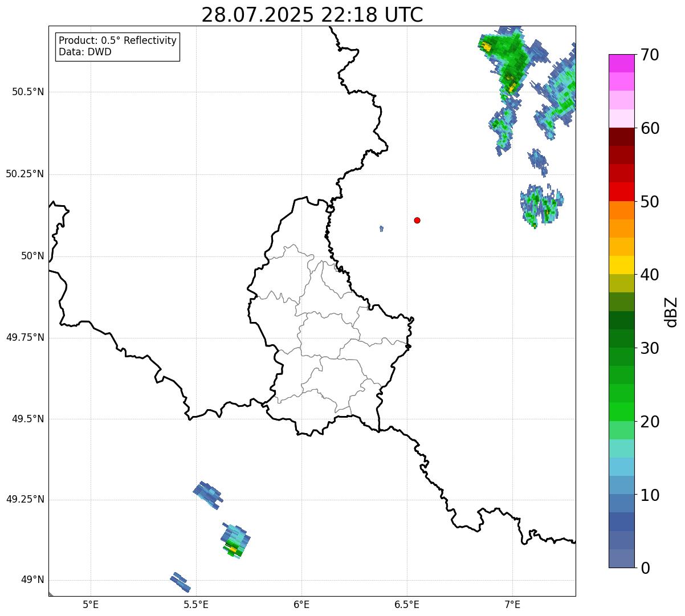This screenshot has width=685, height=616.
Task: Click the 49.25°N latitude label
Action: [25, 499]
